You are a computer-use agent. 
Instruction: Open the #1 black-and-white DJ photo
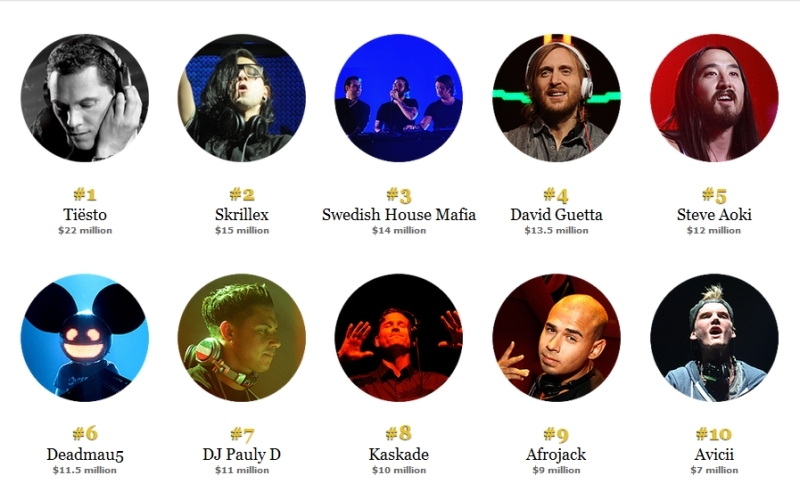tap(85, 98)
